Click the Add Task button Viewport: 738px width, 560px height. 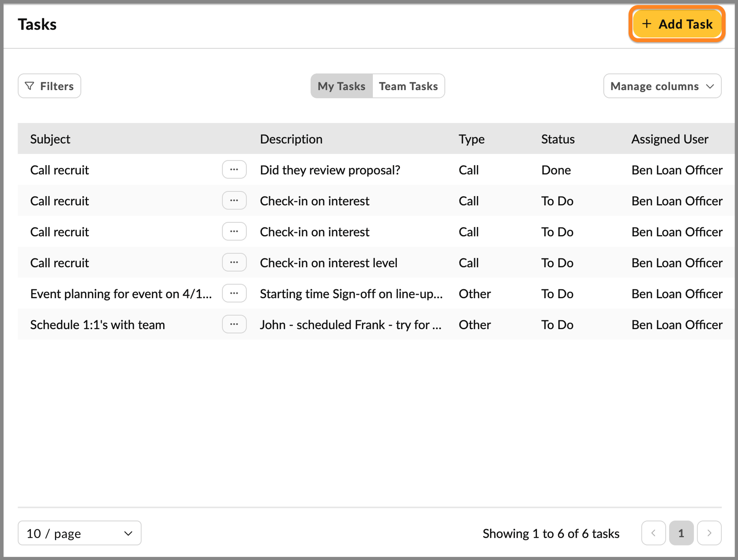coord(677,24)
